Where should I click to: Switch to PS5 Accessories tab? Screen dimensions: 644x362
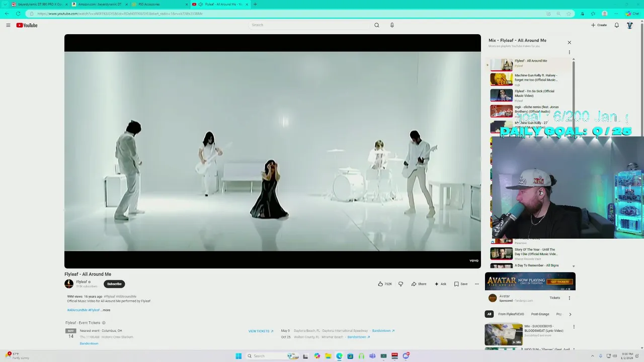(160, 4)
